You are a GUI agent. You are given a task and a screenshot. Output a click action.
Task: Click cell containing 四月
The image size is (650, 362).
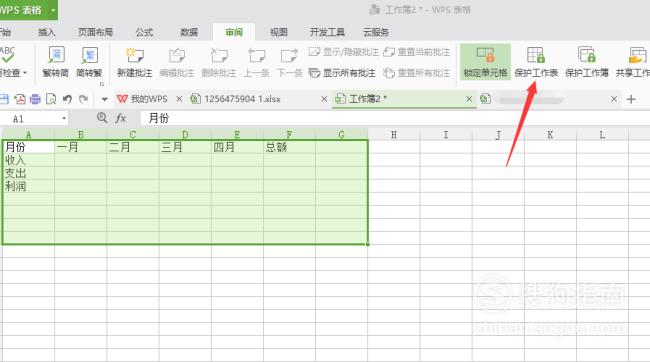click(237, 147)
